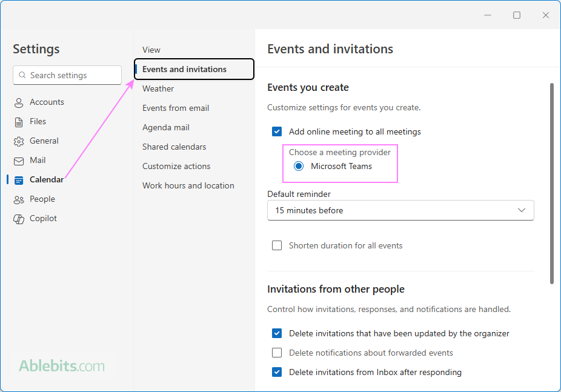Screen dimensions: 561x392
Task: Expand the 15 minutes before selector chevron
Action: 522,210
